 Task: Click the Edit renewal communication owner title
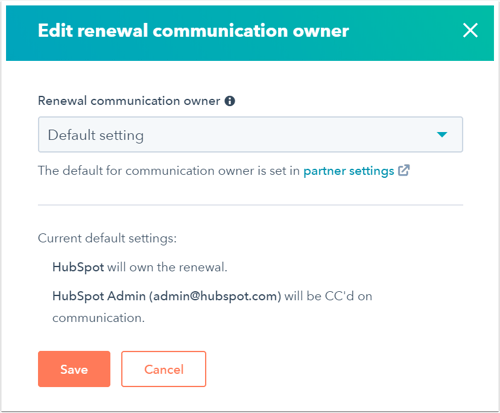193,31
